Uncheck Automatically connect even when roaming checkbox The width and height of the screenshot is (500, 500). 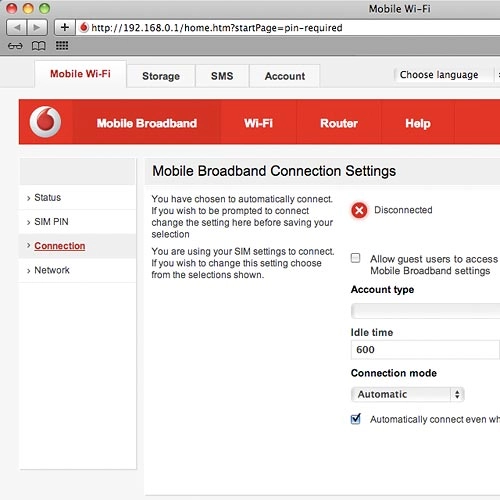[356, 419]
